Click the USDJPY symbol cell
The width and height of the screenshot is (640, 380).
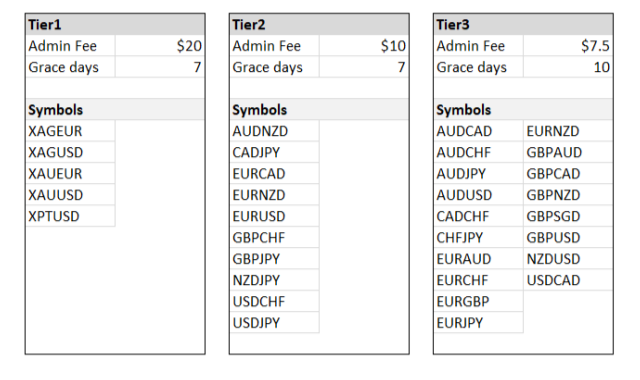(x=274, y=322)
